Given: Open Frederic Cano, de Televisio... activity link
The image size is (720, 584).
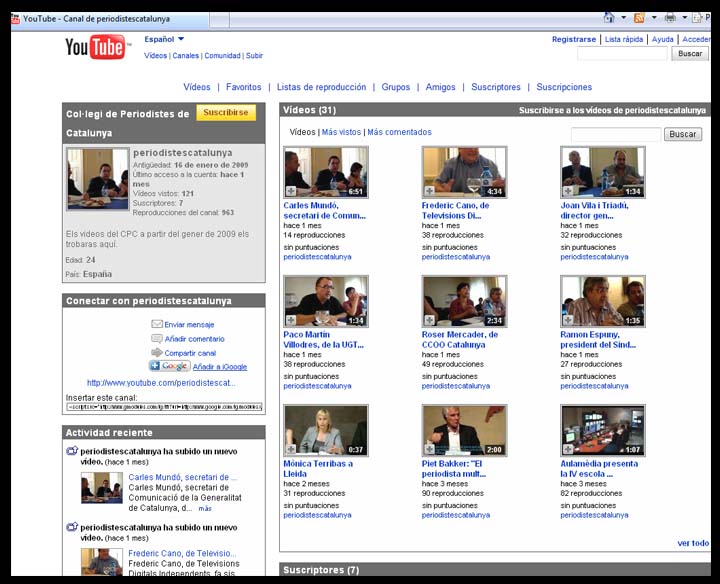Looking at the screenshot, I should point(182,553).
